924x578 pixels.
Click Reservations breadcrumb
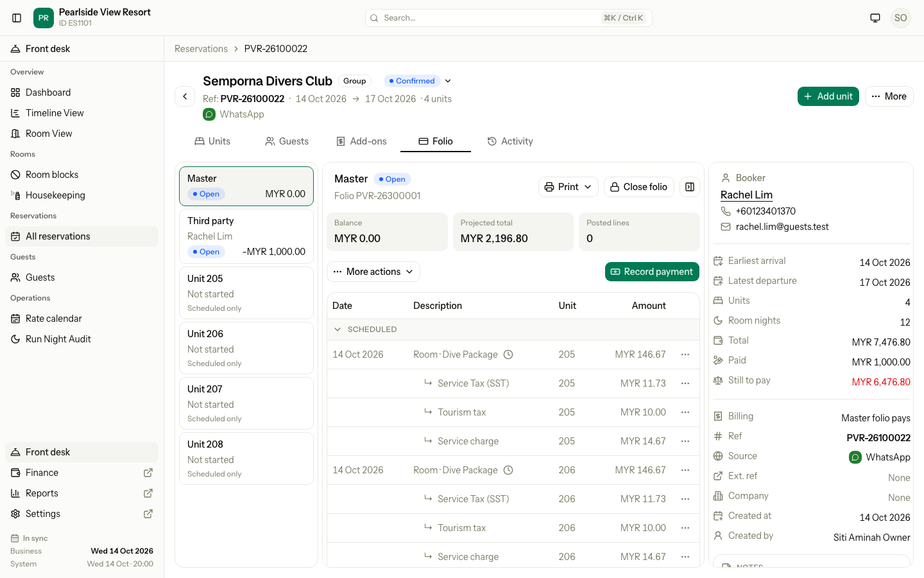201,49
